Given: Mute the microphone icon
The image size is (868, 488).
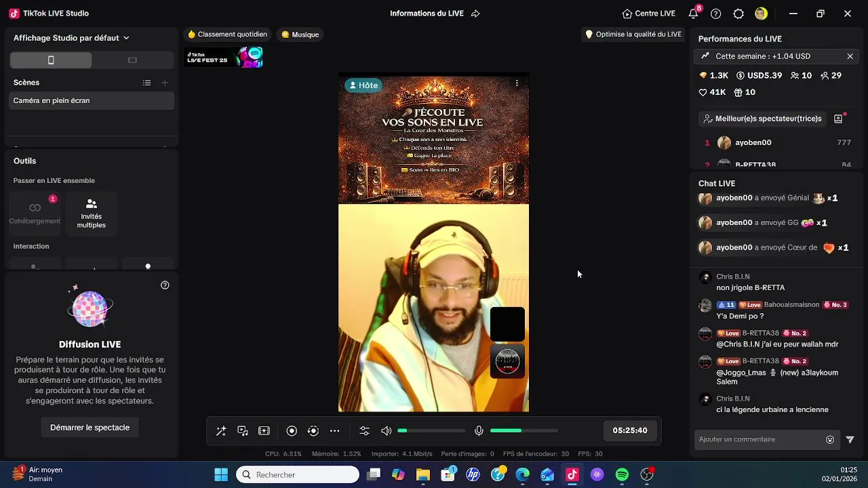Looking at the screenshot, I should point(479,431).
